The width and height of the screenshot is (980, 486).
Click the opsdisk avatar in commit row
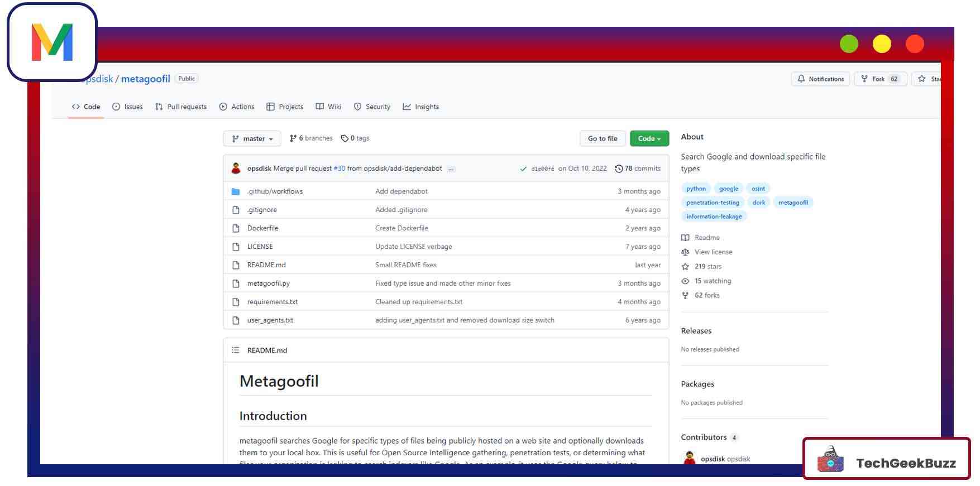tap(236, 169)
